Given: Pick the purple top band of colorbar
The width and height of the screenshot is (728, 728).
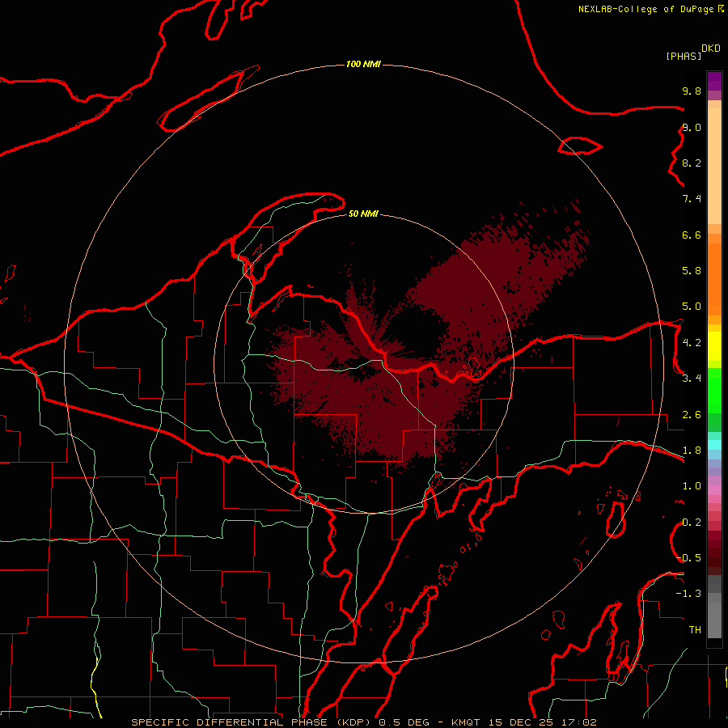Looking at the screenshot, I should (714, 81).
